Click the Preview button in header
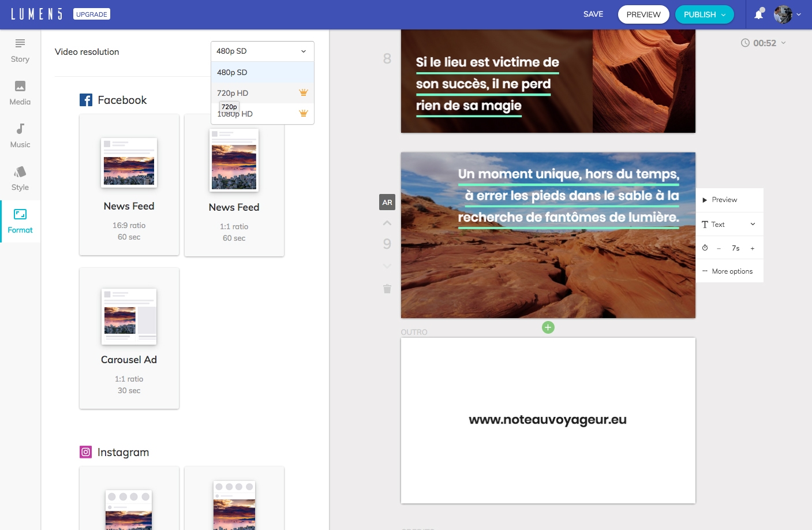Screen dimensions: 812x530 (x=643, y=14)
